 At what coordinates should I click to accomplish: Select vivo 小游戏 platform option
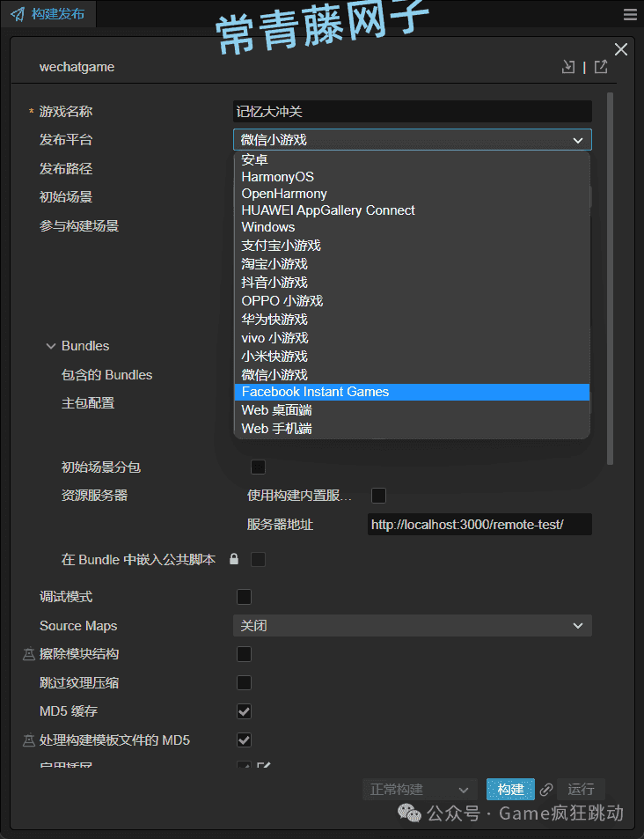click(412, 338)
